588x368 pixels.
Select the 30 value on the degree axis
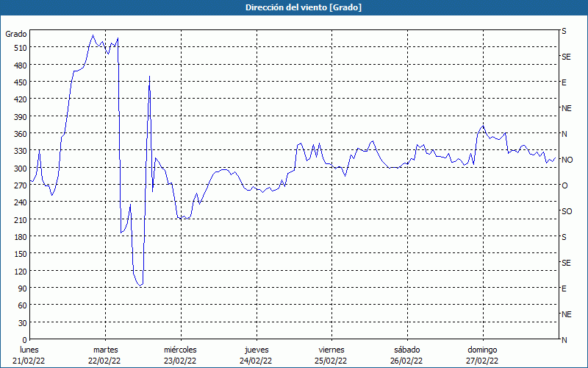(x=22, y=323)
